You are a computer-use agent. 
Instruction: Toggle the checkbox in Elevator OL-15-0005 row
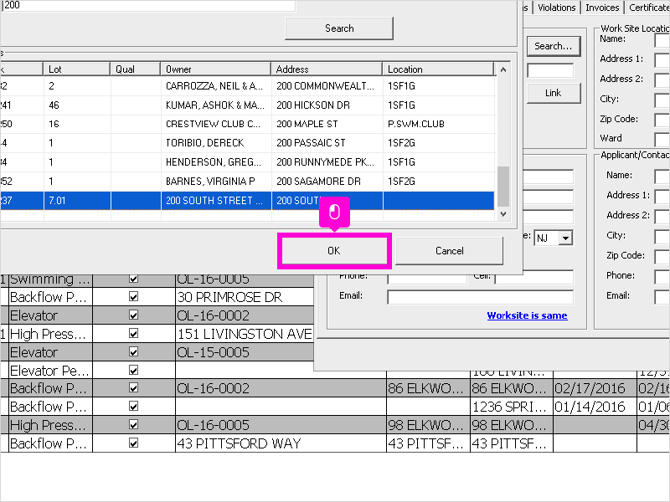[x=134, y=352]
